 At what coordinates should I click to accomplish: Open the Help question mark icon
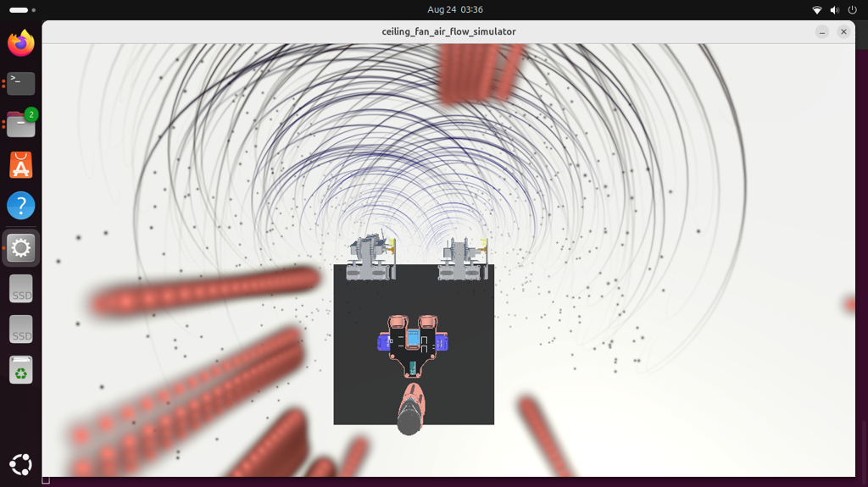(x=21, y=205)
